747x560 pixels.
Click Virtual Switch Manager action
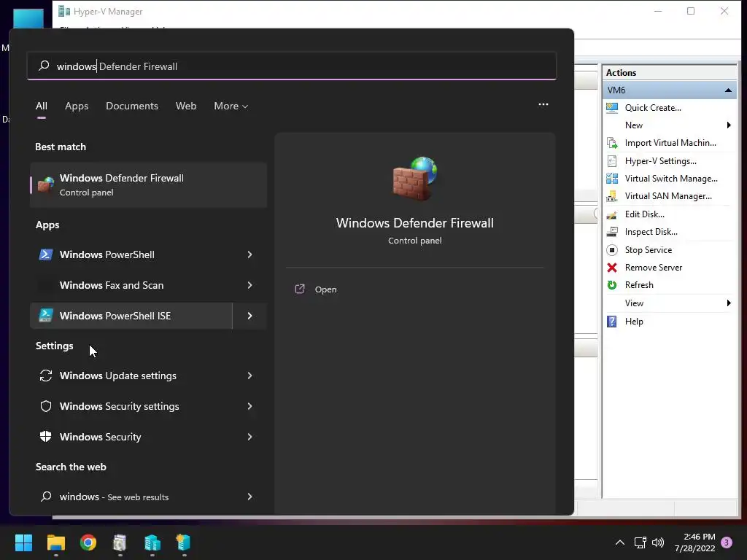[x=671, y=179]
